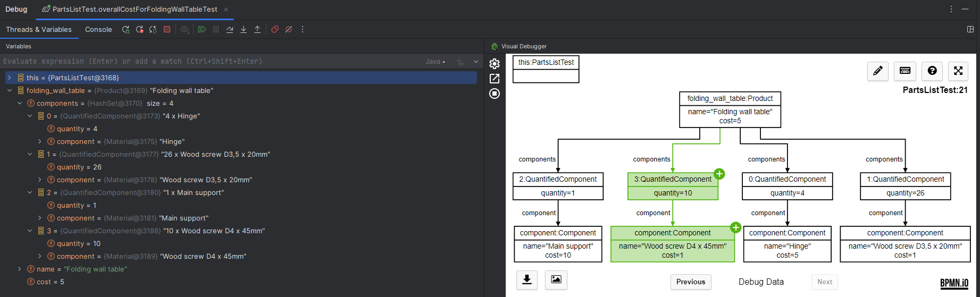Screen dimensions: 980x297
Task: Open visual debugger in external browser
Action: tap(495, 79)
